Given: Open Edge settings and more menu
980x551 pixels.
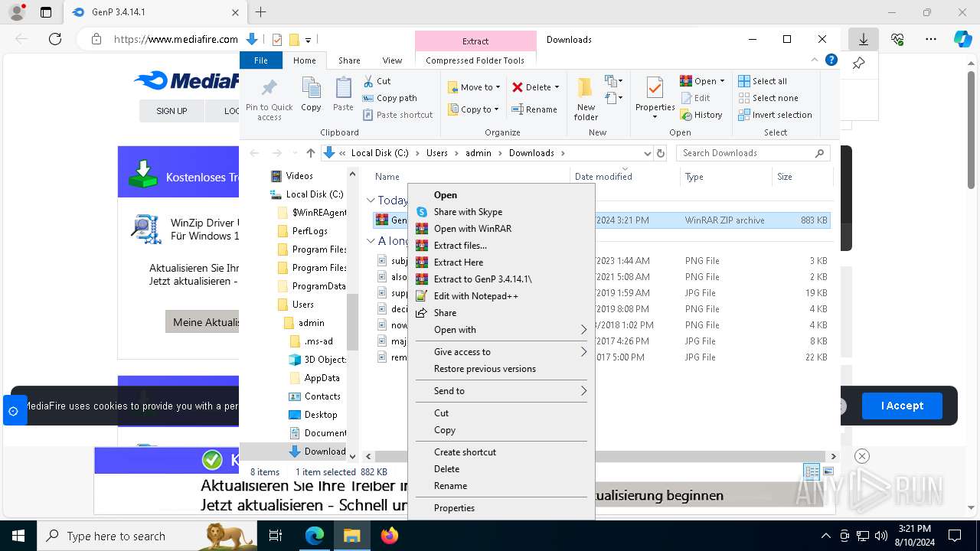Looking at the screenshot, I should click(x=931, y=39).
